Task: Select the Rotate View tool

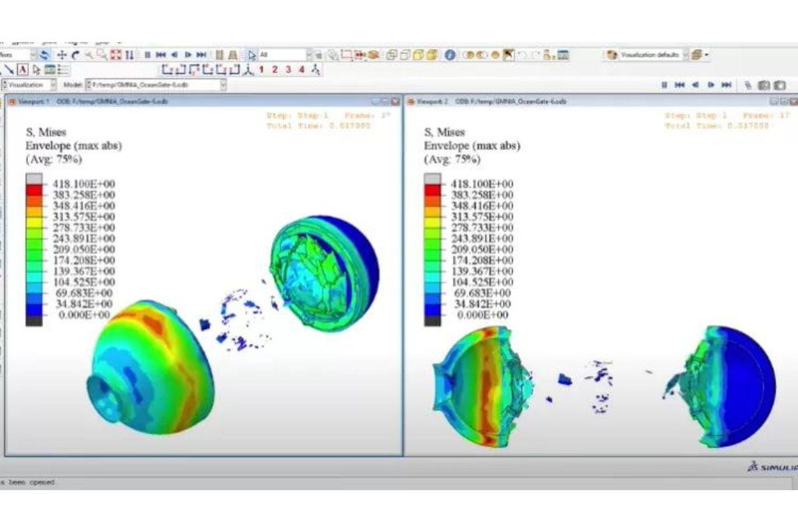Action: tap(75, 55)
